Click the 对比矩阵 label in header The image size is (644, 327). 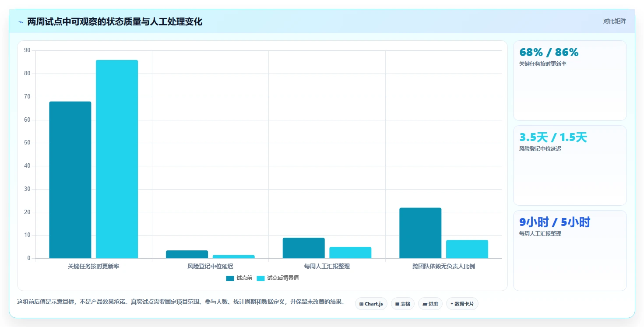(x=614, y=21)
